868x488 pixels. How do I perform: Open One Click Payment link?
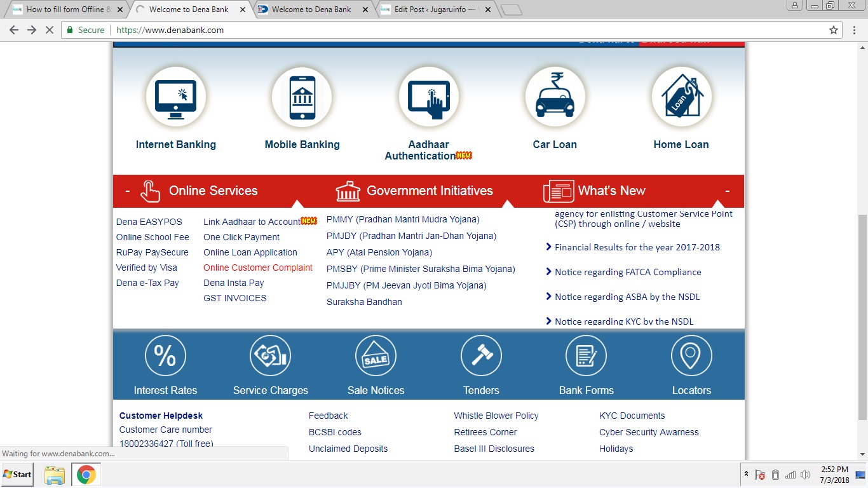point(241,237)
